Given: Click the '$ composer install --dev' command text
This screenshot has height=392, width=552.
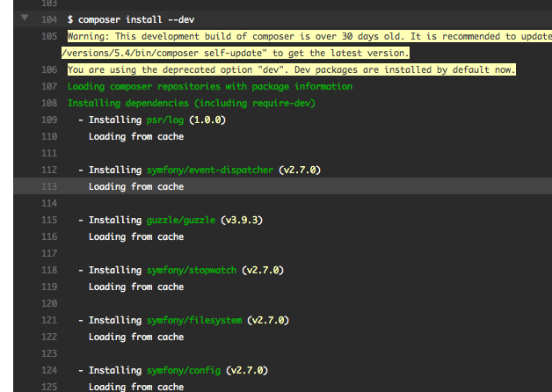Looking at the screenshot, I should [131, 19].
